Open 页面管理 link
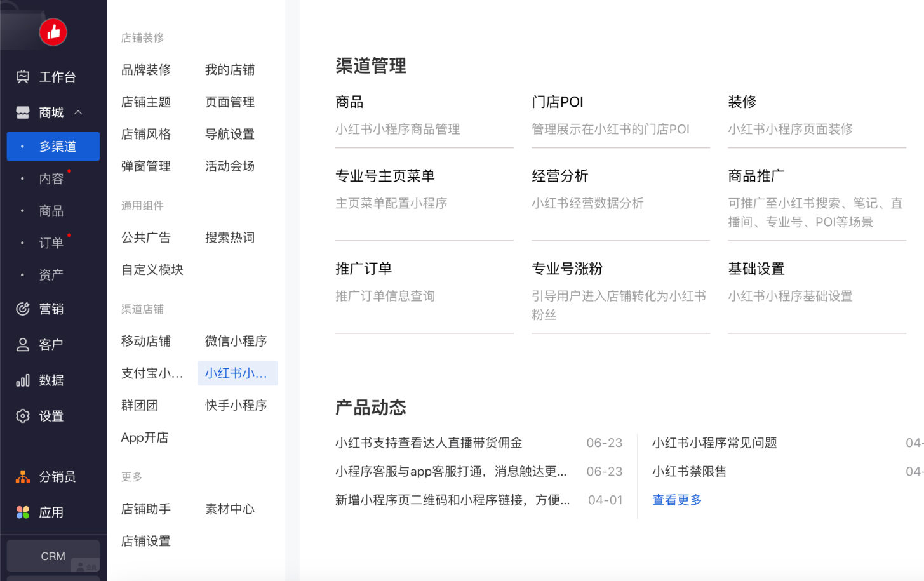 (x=230, y=102)
